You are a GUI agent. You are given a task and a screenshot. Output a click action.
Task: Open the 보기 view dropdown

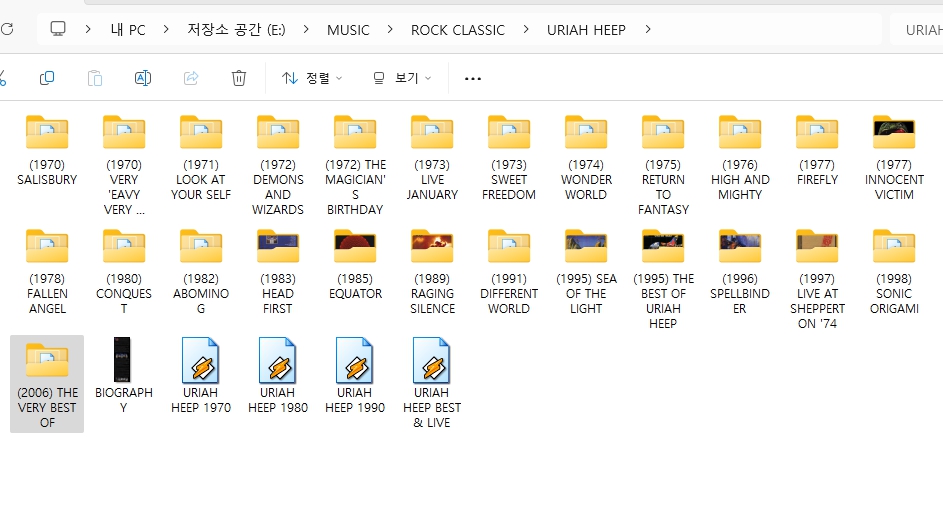(x=402, y=78)
